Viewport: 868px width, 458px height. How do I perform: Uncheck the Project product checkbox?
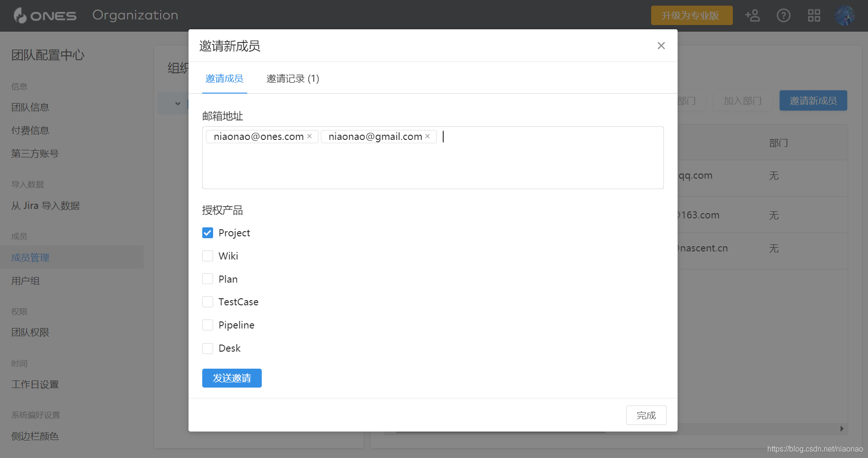pyautogui.click(x=207, y=233)
